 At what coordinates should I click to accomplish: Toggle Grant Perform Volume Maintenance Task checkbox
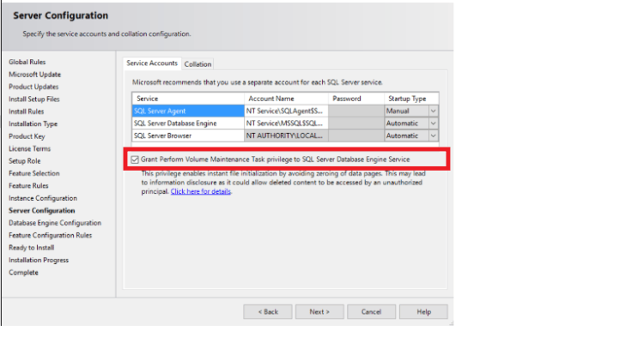point(135,159)
